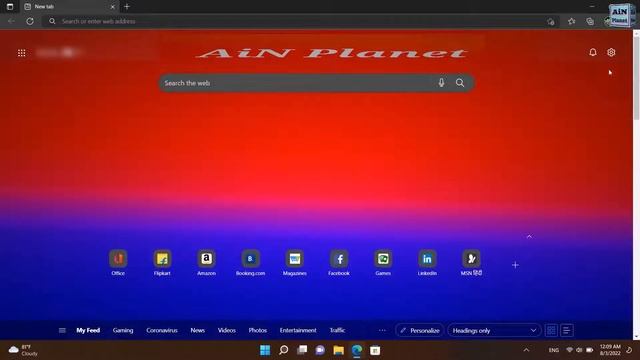Switch to the Videos feed tab
The width and height of the screenshot is (640, 360).
click(227, 330)
